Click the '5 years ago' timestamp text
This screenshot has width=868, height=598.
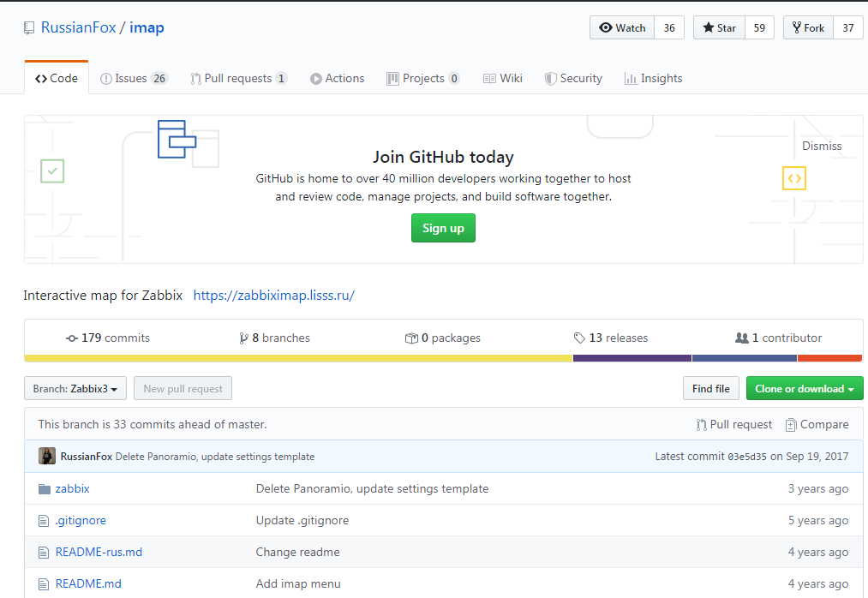[x=818, y=521]
